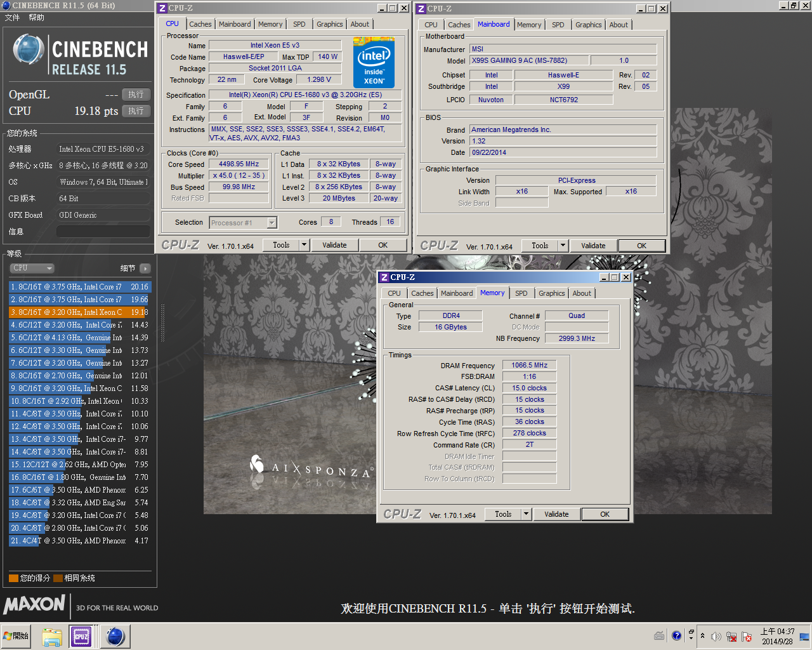Click the MAXON logo
This screenshot has height=650, width=812.
[x=34, y=604]
